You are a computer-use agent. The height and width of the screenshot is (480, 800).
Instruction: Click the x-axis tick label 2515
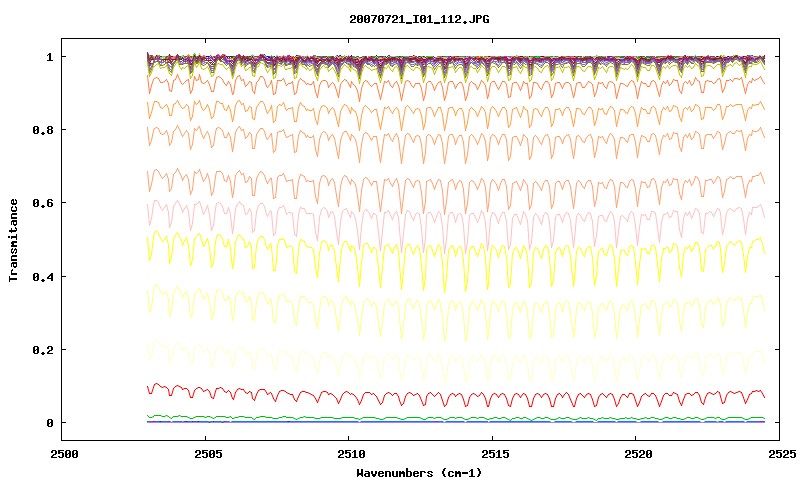(x=495, y=454)
